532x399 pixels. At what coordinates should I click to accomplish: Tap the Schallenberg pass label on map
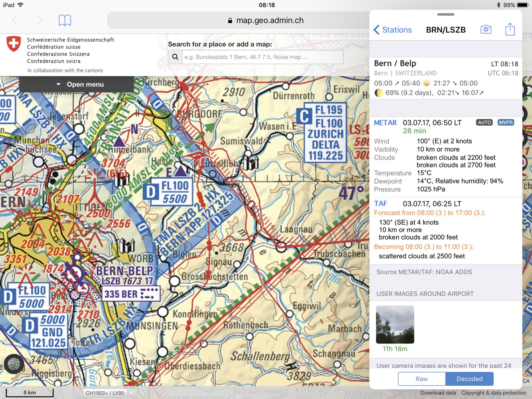[x=261, y=356]
